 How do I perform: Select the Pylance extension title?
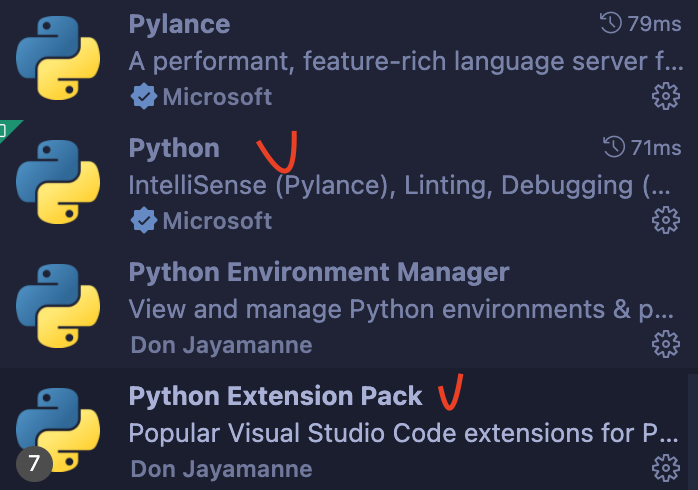coord(179,24)
